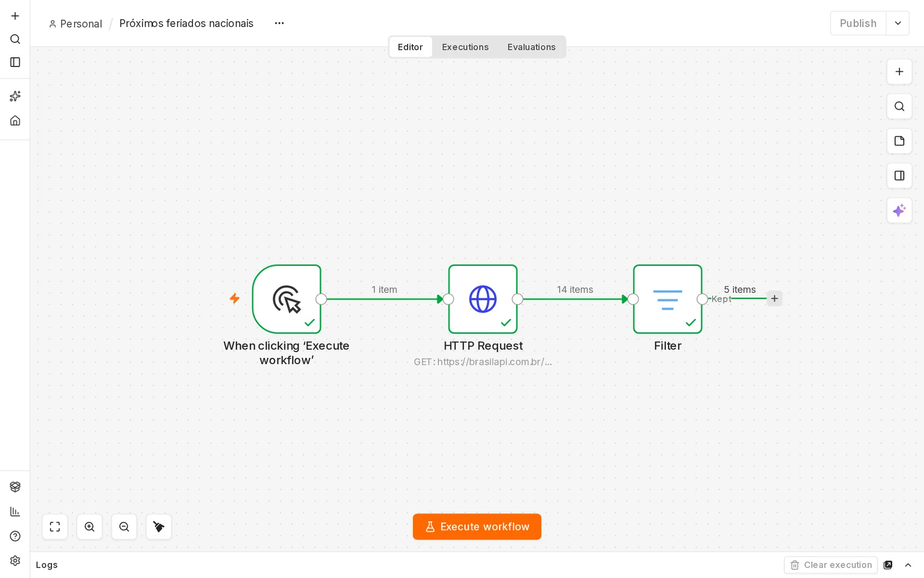
Task: Fit workflow to view
Action: pos(55,527)
